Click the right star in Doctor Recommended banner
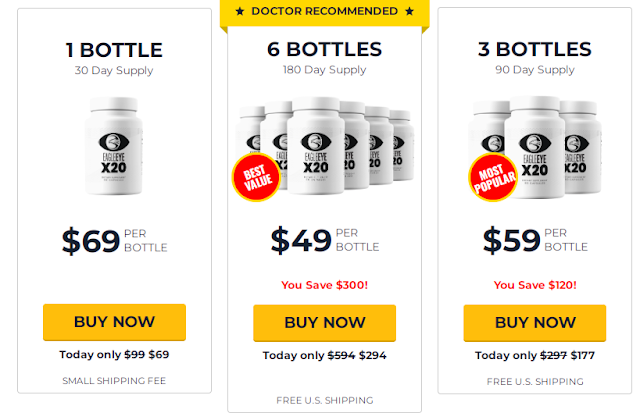640x413 pixels. (x=408, y=11)
